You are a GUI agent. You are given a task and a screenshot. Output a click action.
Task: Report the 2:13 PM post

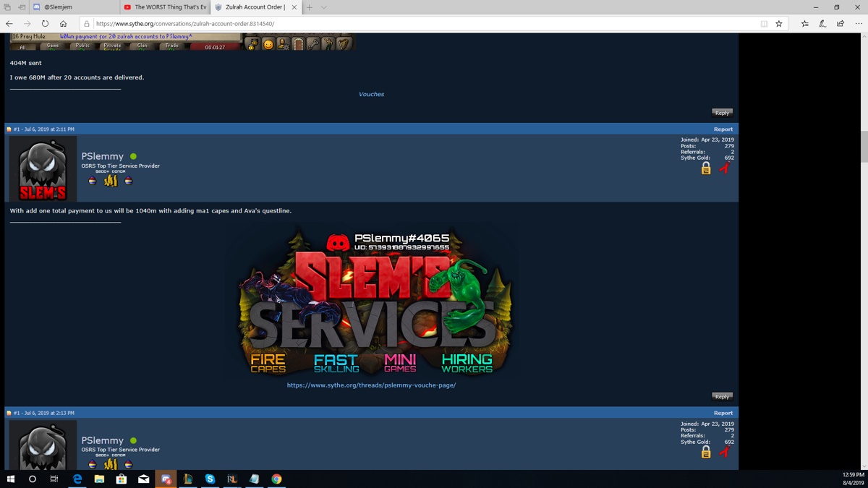click(723, 413)
